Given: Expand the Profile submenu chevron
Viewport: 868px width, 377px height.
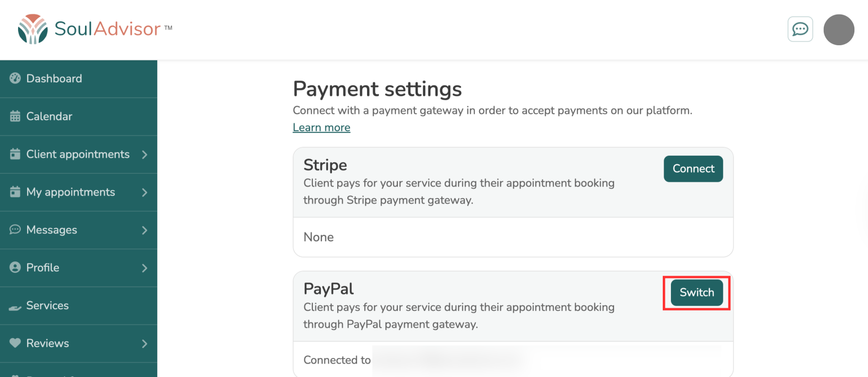Looking at the screenshot, I should point(145,268).
